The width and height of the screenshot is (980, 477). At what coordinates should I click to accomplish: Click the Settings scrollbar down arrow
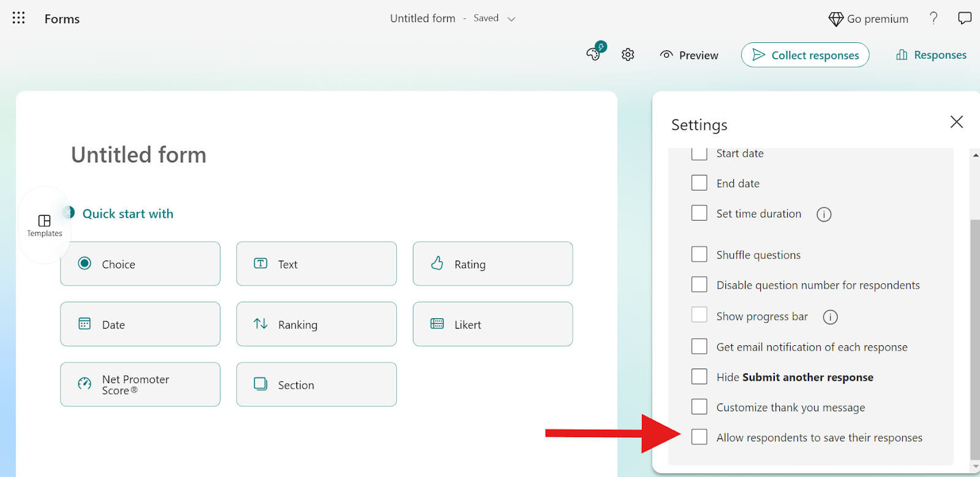(975, 466)
